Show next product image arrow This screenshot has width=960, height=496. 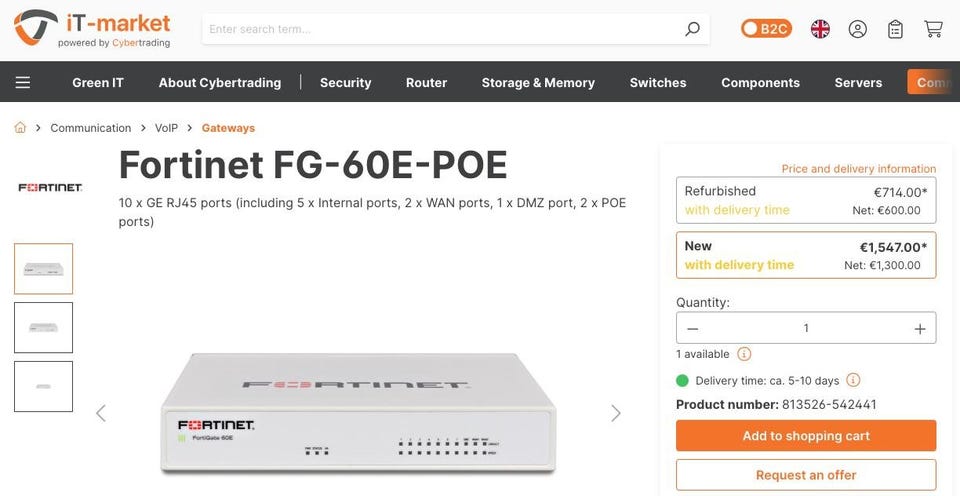click(616, 413)
